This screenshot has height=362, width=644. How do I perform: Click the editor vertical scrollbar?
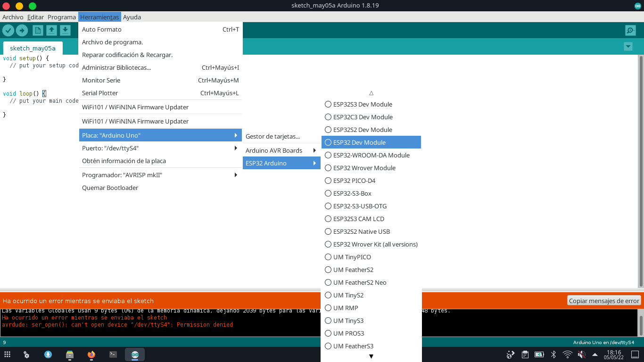tap(641, 171)
